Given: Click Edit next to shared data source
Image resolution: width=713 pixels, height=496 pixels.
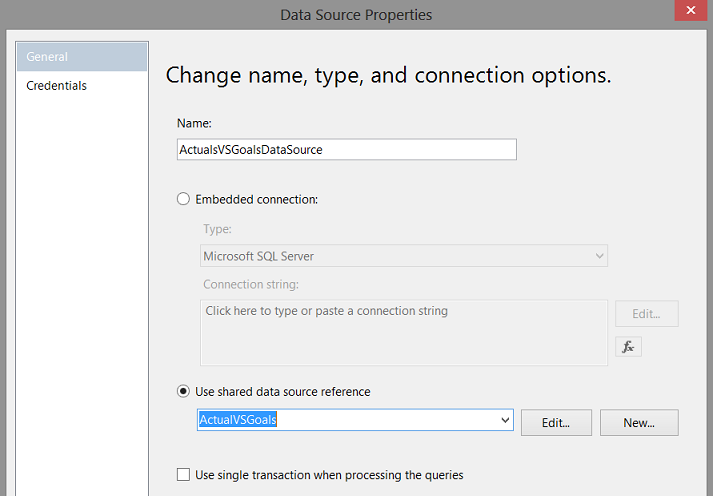Looking at the screenshot, I should click(x=556, y=422).
